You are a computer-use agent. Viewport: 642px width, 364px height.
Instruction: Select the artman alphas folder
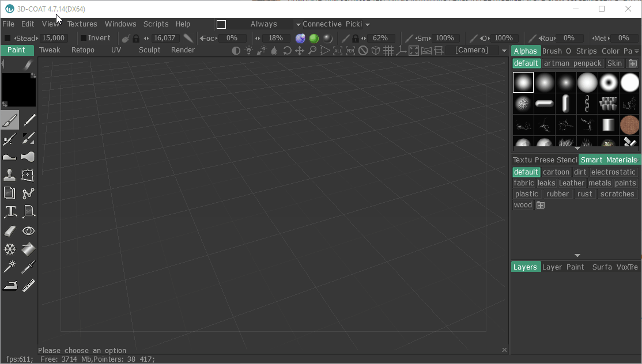pos(557,63)
